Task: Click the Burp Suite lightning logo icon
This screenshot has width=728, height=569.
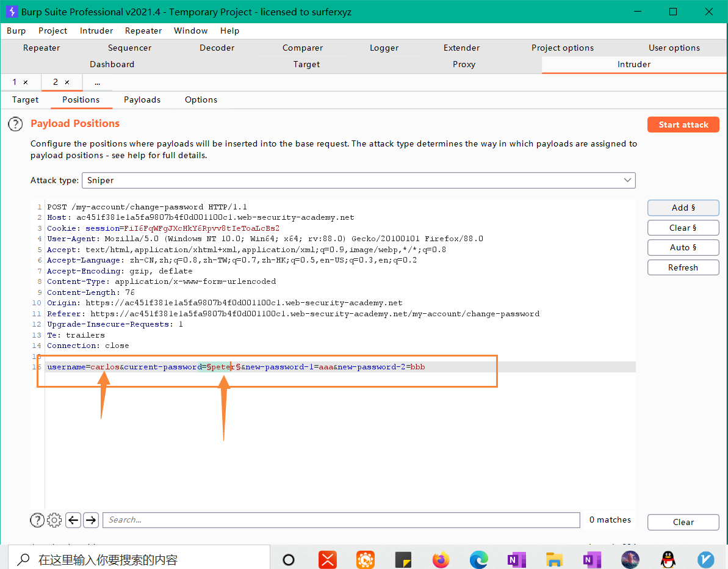Action: 12,12
